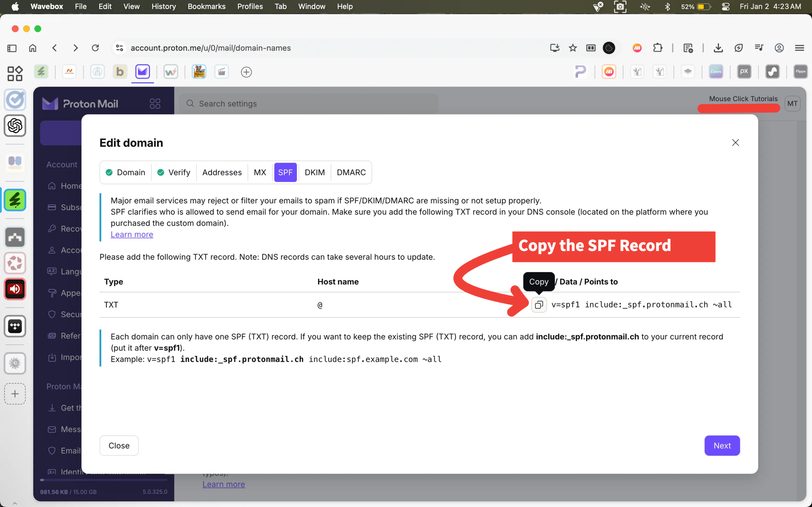The image size is (812, 507).
Task: Open the extensions puzzle icon
Action: (x=658, y=48)
